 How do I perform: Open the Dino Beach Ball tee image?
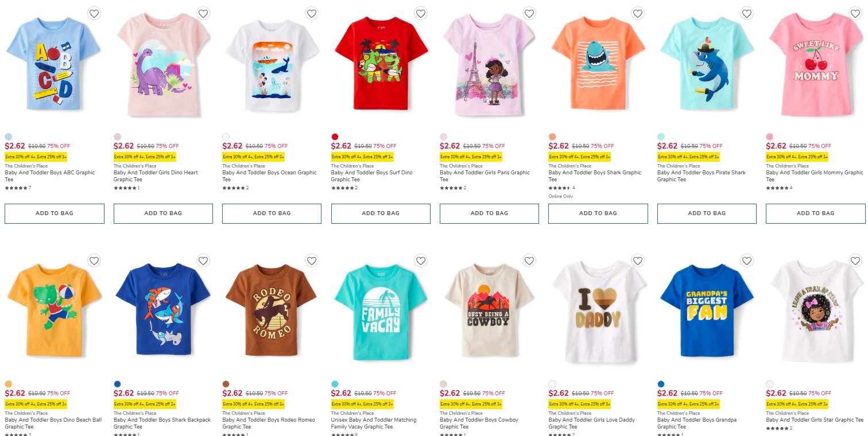tap(55, 313)
